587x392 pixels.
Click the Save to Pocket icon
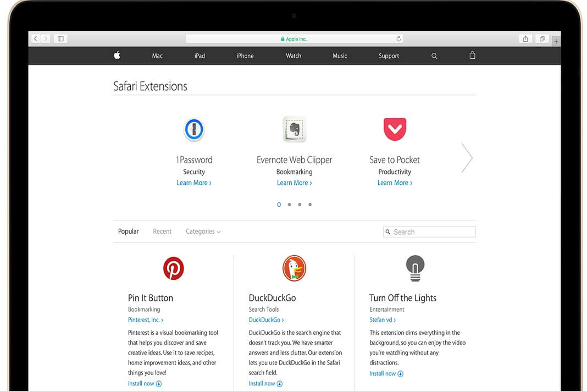(x=395, y=130)
